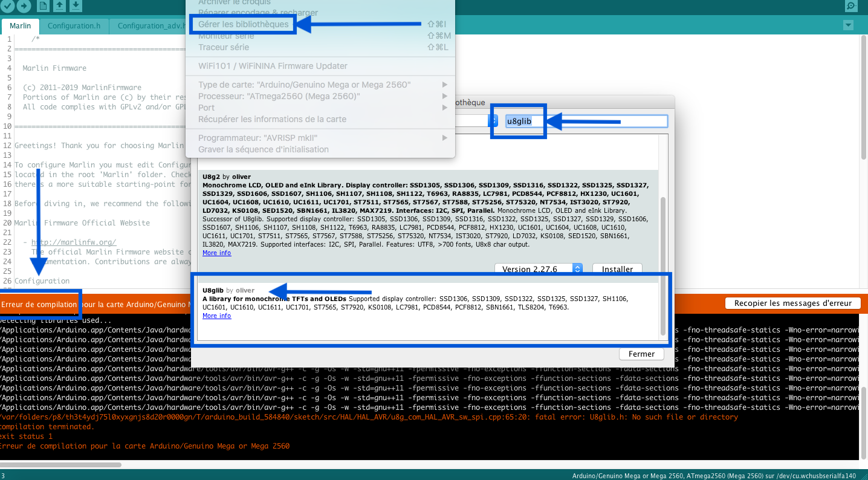Click Recopier les messages d'erreur button
This screenshot has height=480, width=868.
(x=792, y=303)
